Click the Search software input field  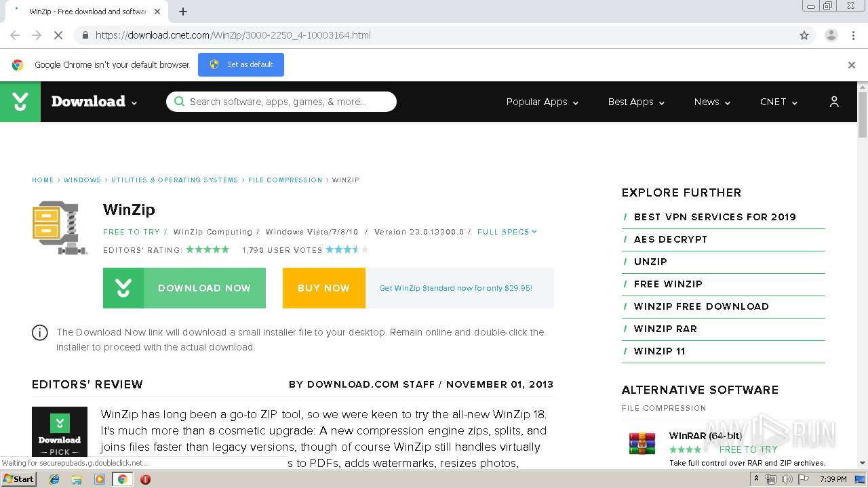[x=281, y=102]
